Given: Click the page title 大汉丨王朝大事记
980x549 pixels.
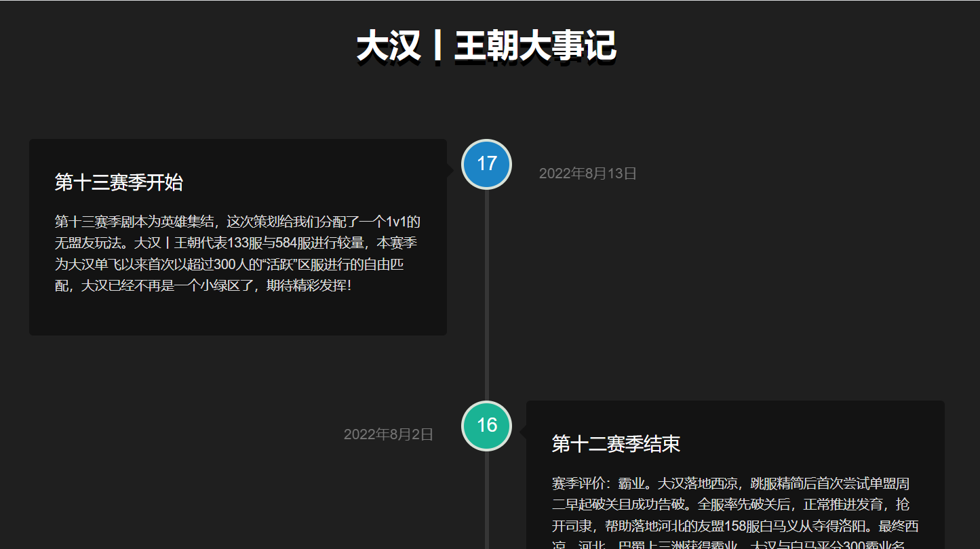Looking at the screenshot, I should [486, 46].
